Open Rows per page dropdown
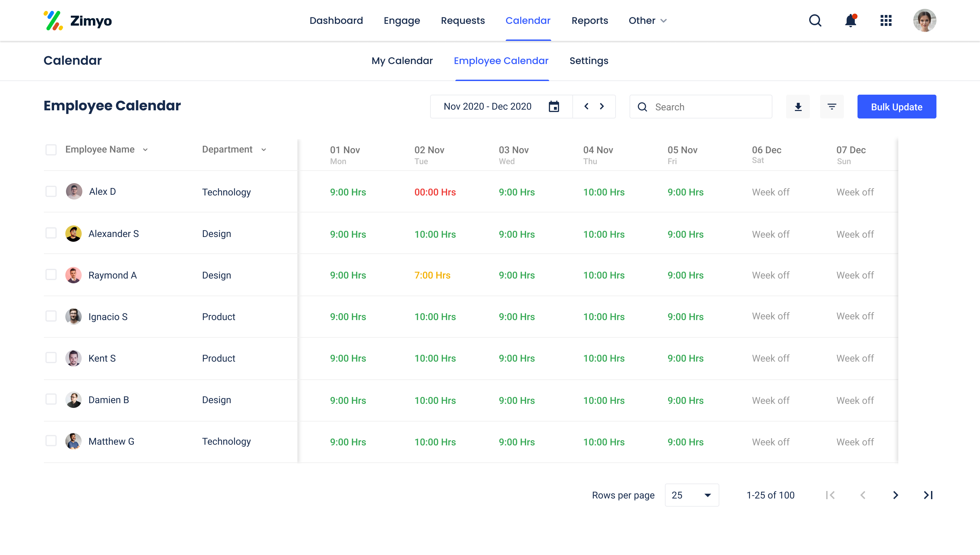980x555 pixels. (x=691, y=495)
